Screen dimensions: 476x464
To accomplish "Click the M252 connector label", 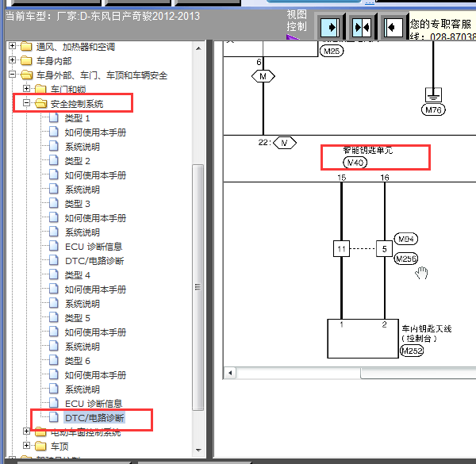I will click(412, 351).
